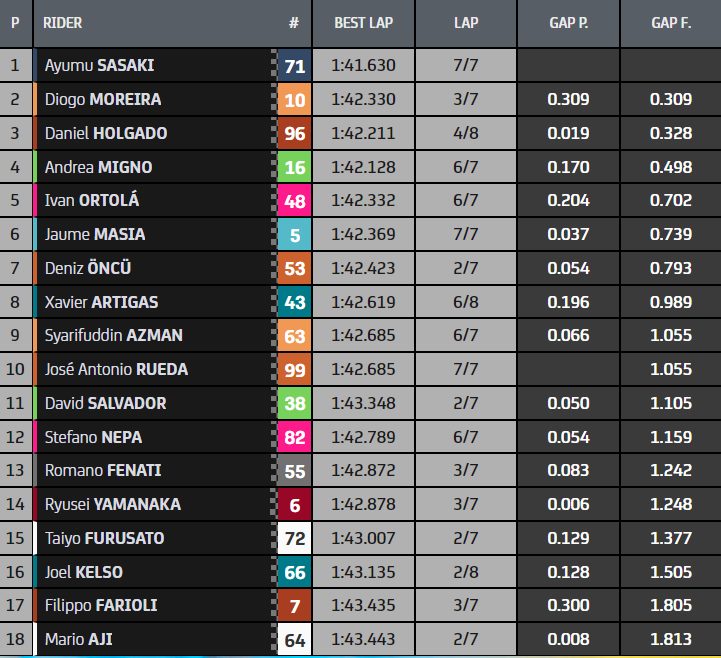Click the light blue number 5 badge
721x658 pixels.
click(294, 235)
